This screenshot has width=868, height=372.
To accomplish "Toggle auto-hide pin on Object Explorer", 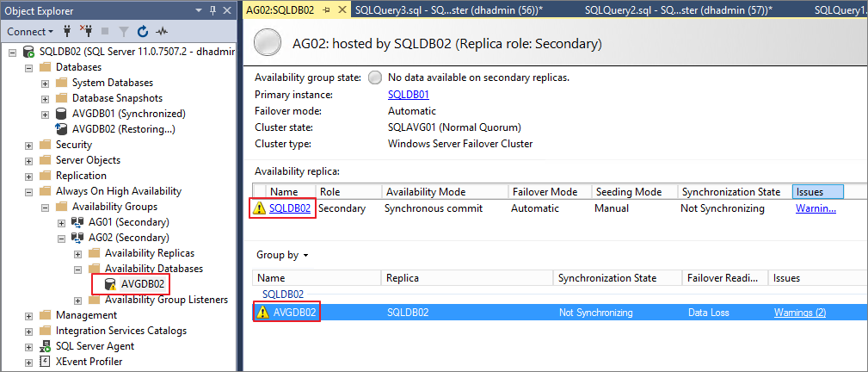I will [213, 10].
